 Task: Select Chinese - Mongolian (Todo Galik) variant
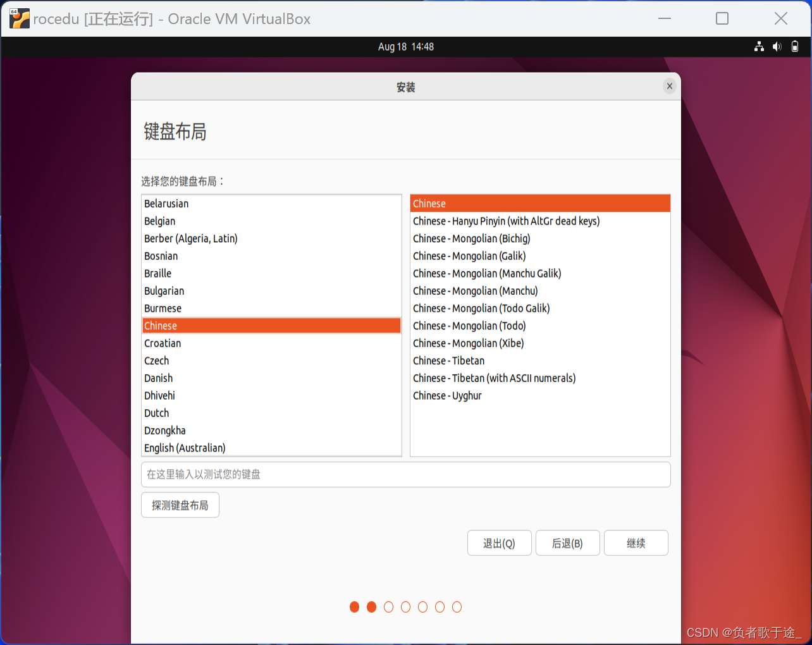(540, 309)
